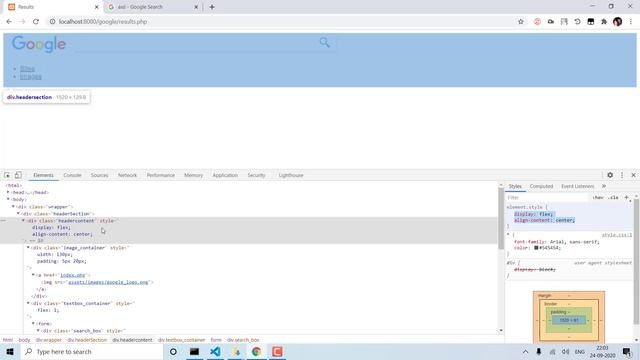Add a new style rule with plus
Screen dimensions: 640x360
(627, 198)
